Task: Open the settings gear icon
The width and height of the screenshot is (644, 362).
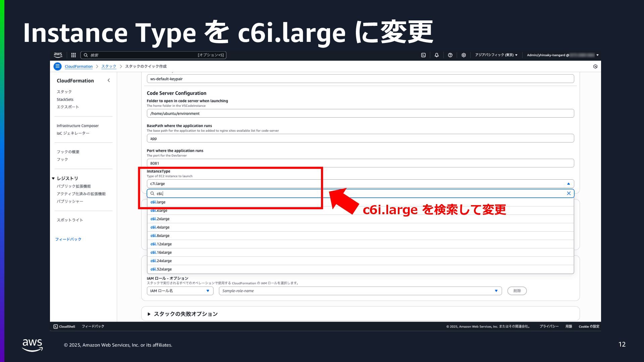Action: (464, 55)
